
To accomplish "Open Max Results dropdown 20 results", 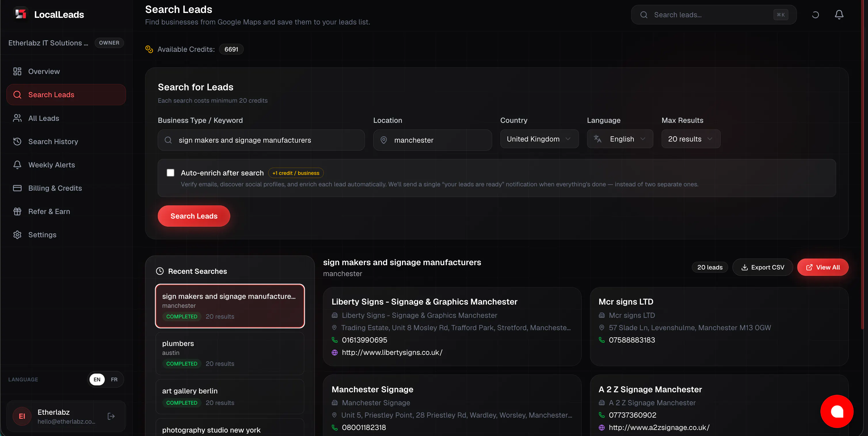I will (691, 139).
